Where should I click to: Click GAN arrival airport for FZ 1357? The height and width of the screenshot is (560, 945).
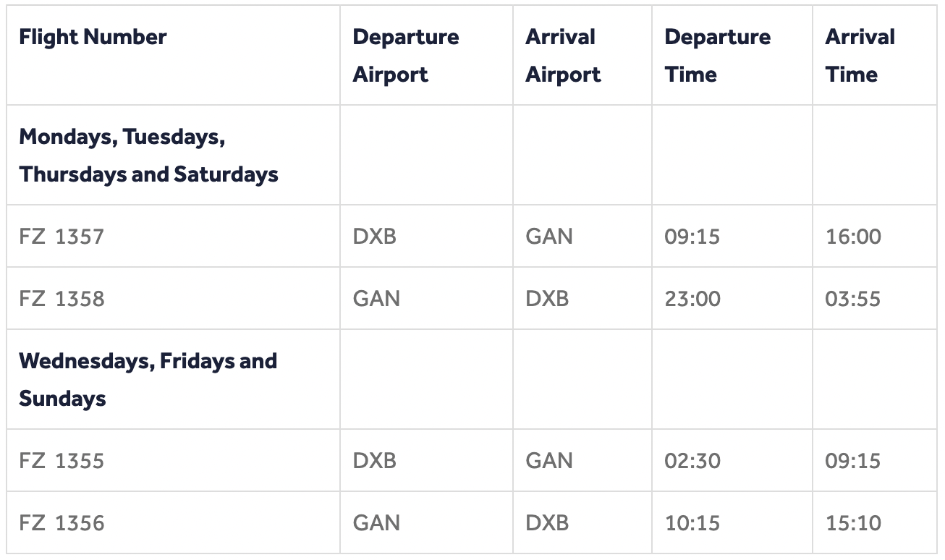(548, 237)
